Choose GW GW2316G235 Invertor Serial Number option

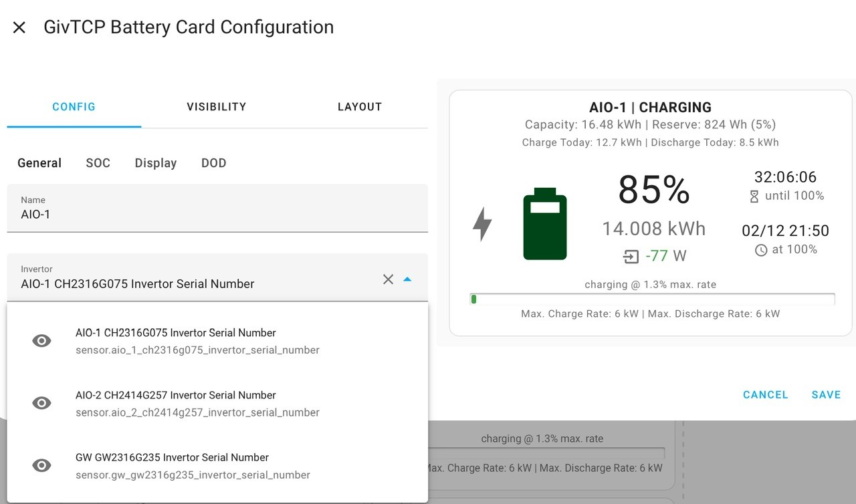coord(217,466)
